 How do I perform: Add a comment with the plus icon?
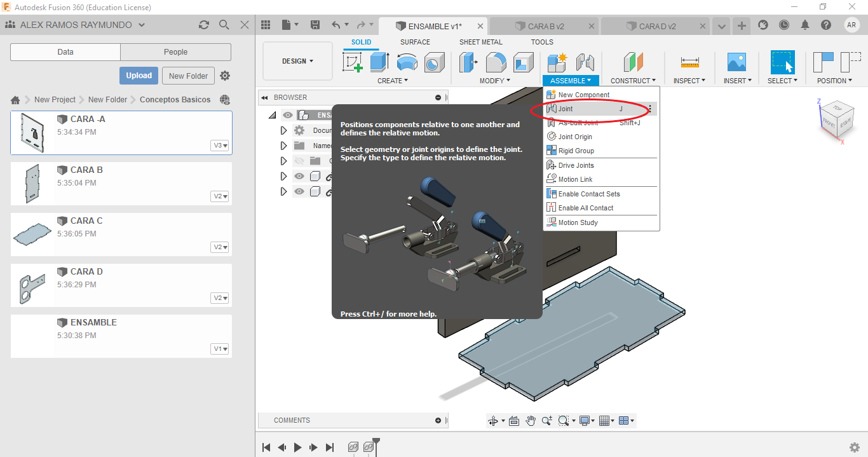[x=438, y=420]
